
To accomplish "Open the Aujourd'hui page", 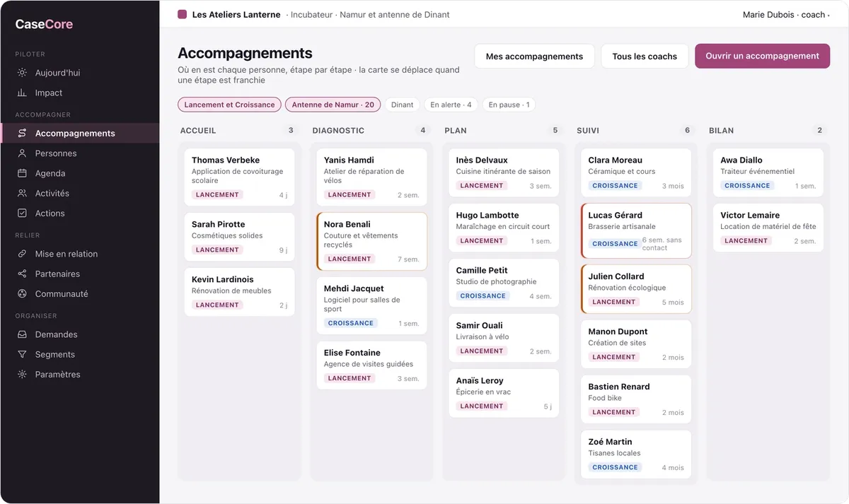I will click(x=79, y=73).
